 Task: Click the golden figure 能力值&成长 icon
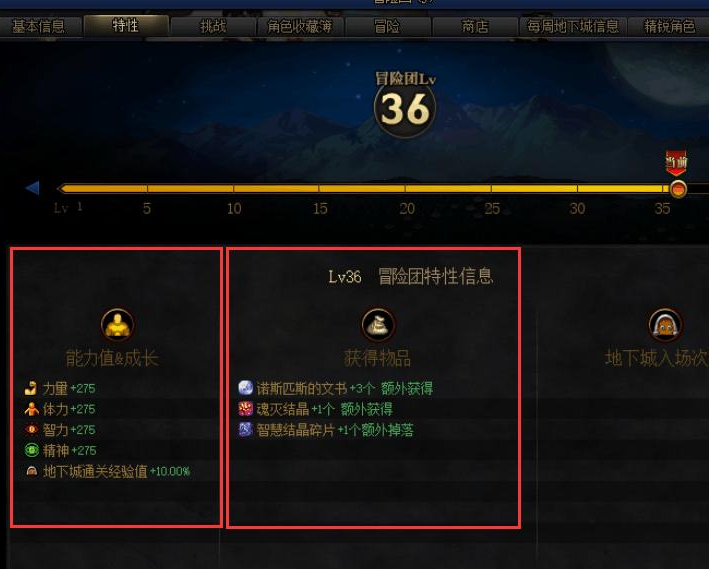[117, 325]
